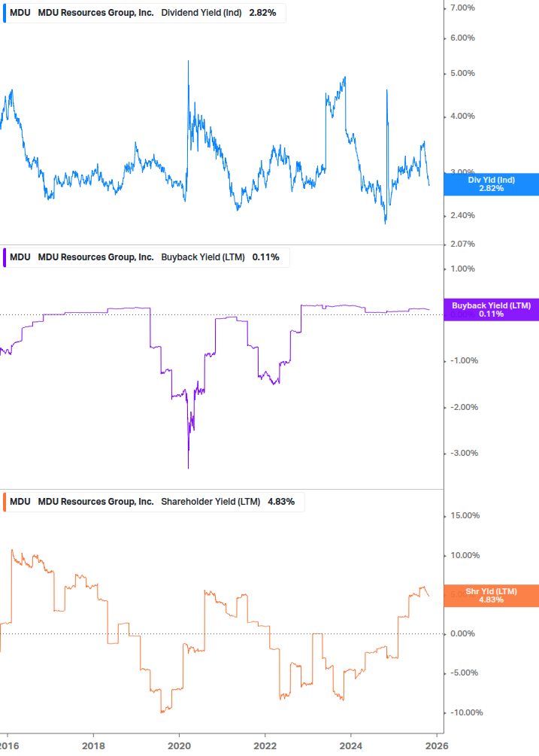Click the 2018 label on time axis

(x=93, y=746)
